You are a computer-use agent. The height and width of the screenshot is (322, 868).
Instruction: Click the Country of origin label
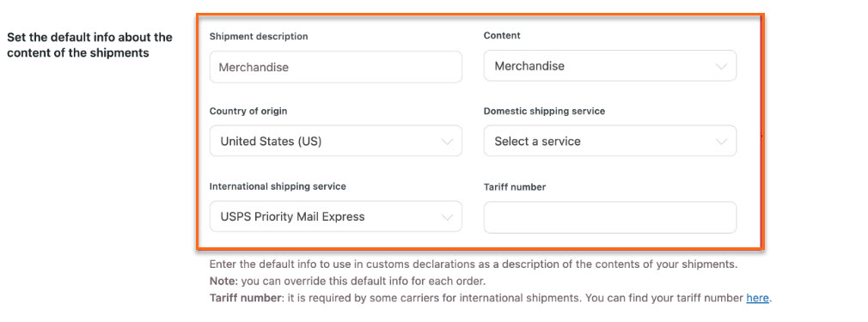pos(248,112)
